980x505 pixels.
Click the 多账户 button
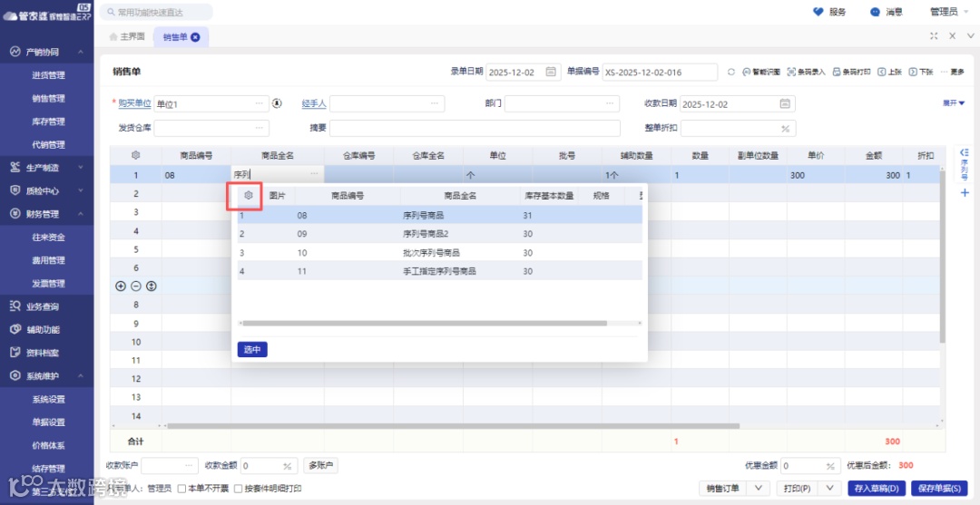coord(320,466)
